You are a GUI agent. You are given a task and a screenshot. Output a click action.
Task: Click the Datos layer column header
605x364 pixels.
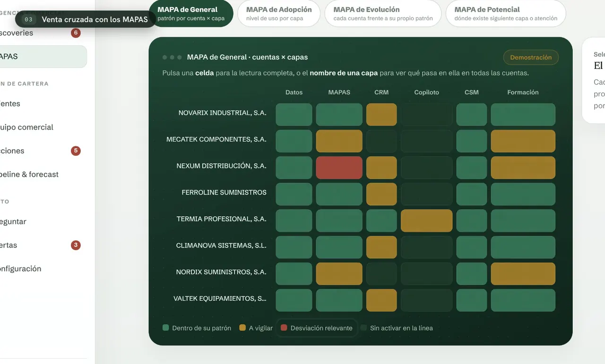coord(294,92)
